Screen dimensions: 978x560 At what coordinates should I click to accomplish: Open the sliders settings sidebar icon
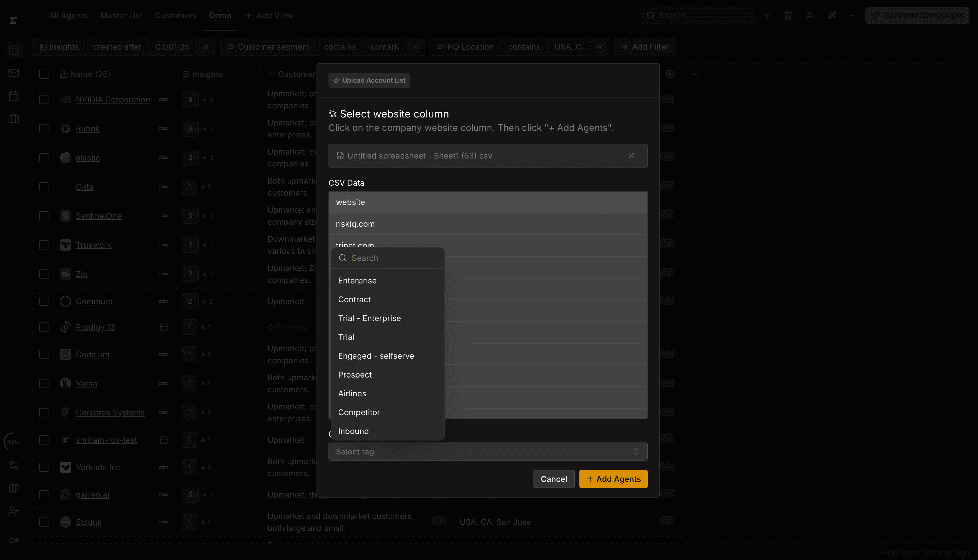(x=13, y=465)
